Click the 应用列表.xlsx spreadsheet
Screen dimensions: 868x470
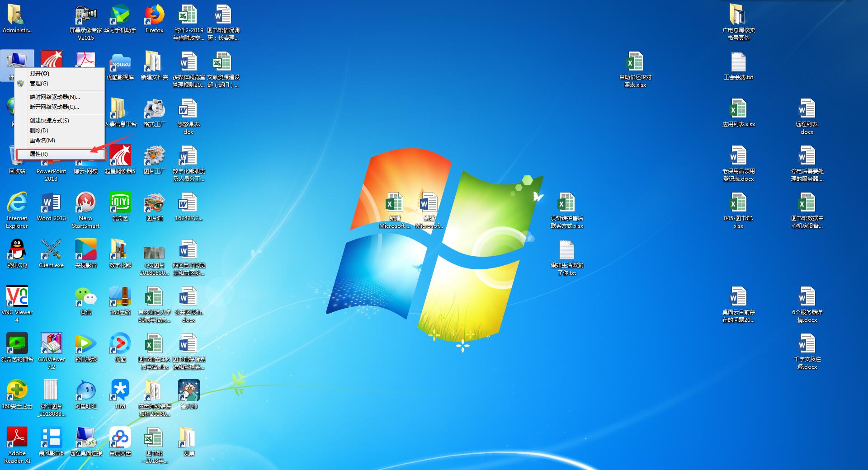coord(739,113)
